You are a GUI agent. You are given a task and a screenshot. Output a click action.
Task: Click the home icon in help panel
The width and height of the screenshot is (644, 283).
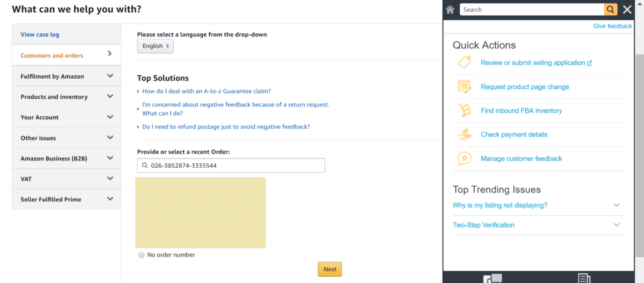click(x=450, y=9)
